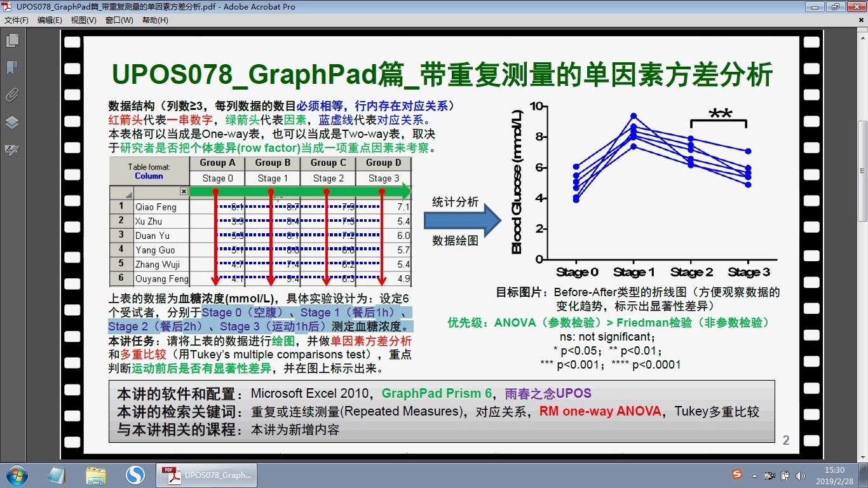Image resolution: width=868 pixels, height=488 pixels.
Task: Click the power plug icon in the tray
Action: pyautogui.click(x=785, y=475)
